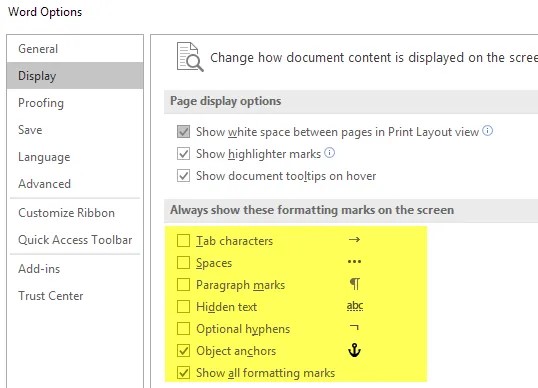Viewport: 538px width, 388px height.
Task: Click the tab character arrow symbol
Action: coord(354,239)
